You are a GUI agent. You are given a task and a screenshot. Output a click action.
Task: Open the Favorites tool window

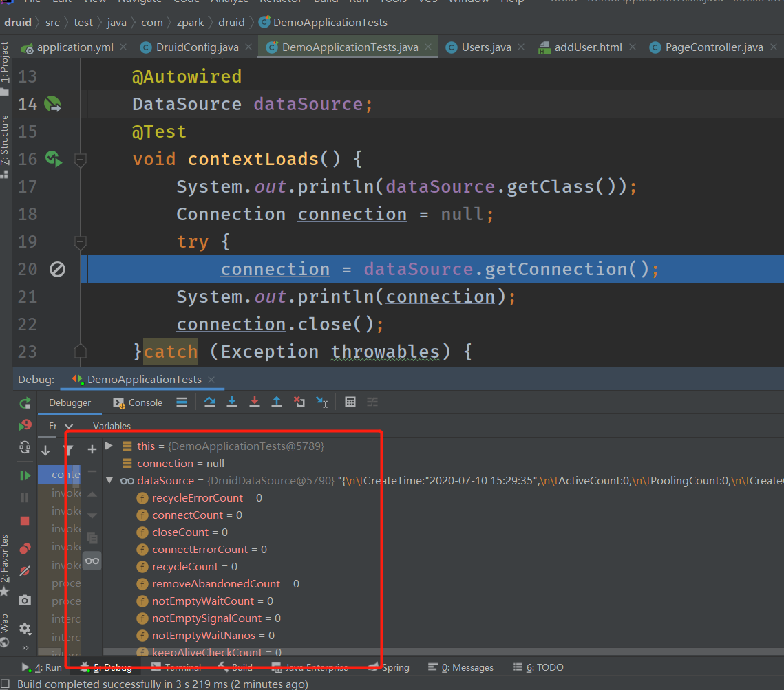(x=5, y=565)
